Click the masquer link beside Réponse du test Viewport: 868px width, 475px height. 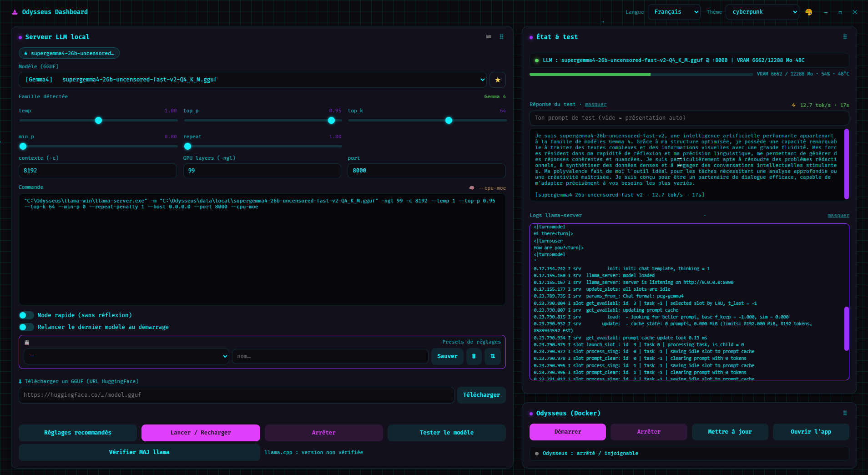click(x=595, y=105)
